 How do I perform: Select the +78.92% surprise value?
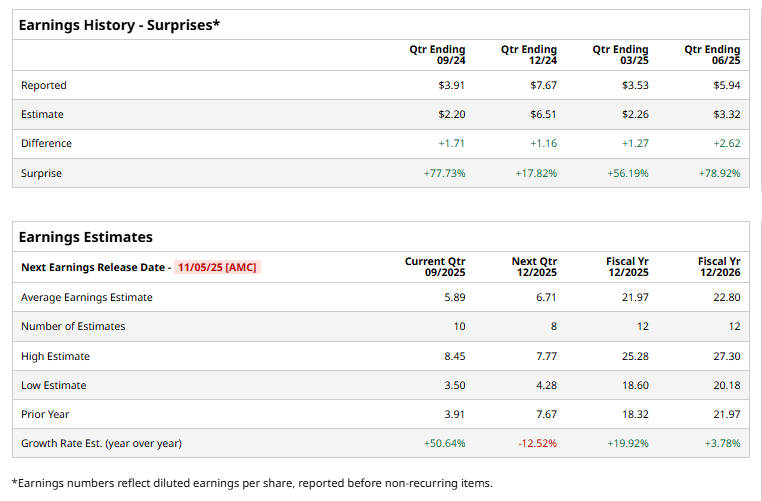click(x=720, y=173)
